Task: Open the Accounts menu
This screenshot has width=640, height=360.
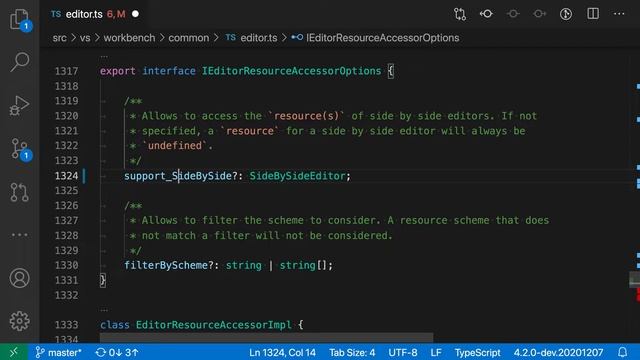Action: (x=20, y=278)
